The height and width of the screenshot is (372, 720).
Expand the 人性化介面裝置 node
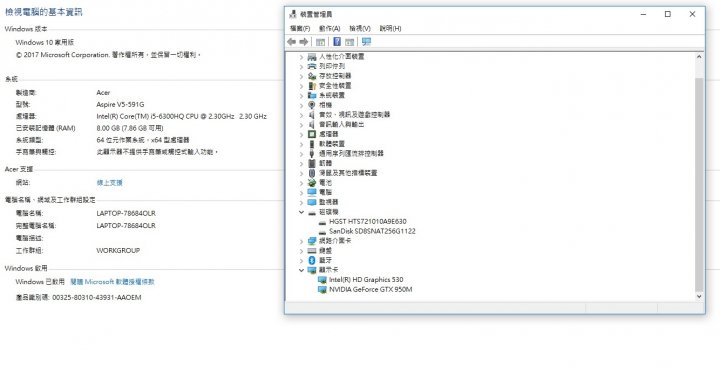pos(301,56)
